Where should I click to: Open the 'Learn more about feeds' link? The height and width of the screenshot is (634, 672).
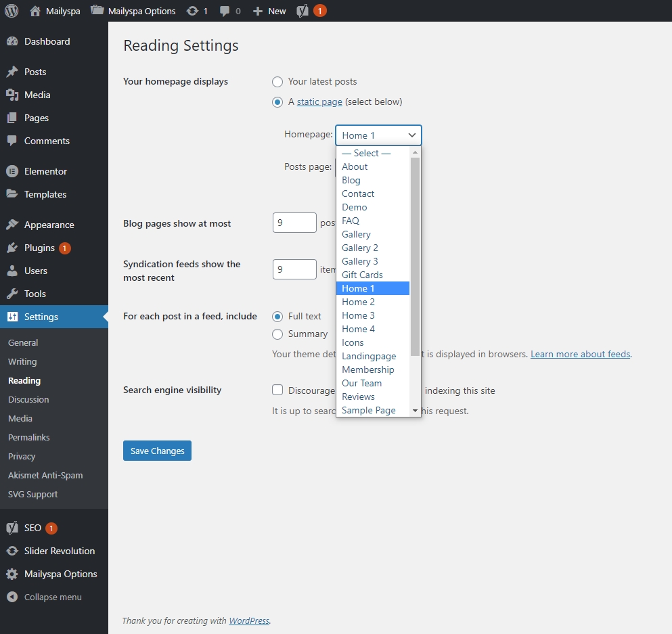click(580, 354)
